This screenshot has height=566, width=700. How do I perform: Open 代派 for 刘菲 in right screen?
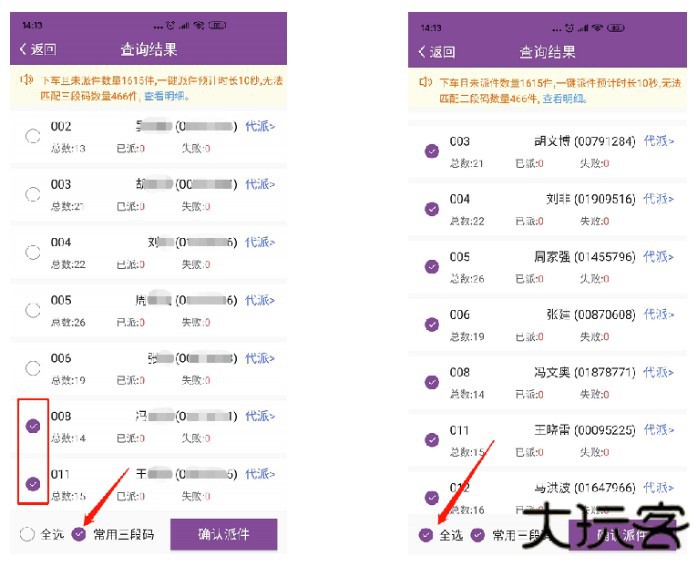658,199
